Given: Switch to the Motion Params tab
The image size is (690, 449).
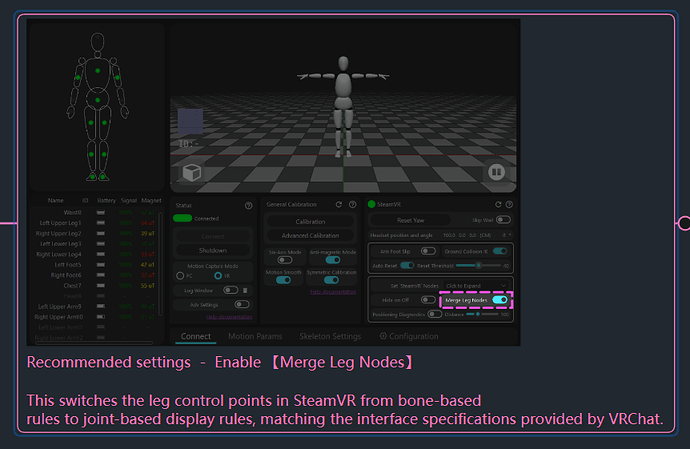Looking at the screenshot, I should pos(254,337).
